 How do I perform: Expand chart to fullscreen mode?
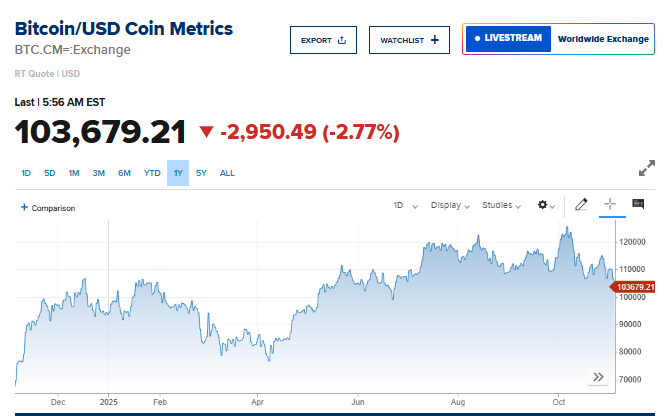click(x=647, y=168)
